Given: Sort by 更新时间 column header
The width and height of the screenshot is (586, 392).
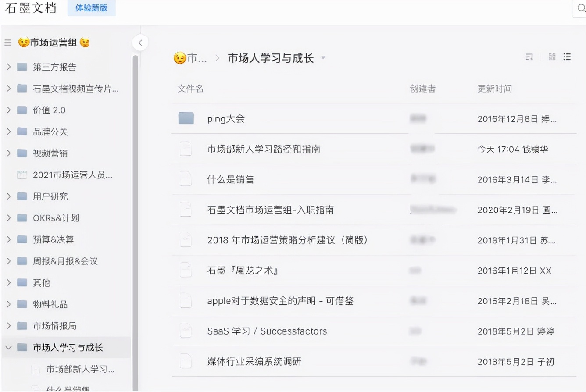Looking at the screenshot, I should (495, 89).
